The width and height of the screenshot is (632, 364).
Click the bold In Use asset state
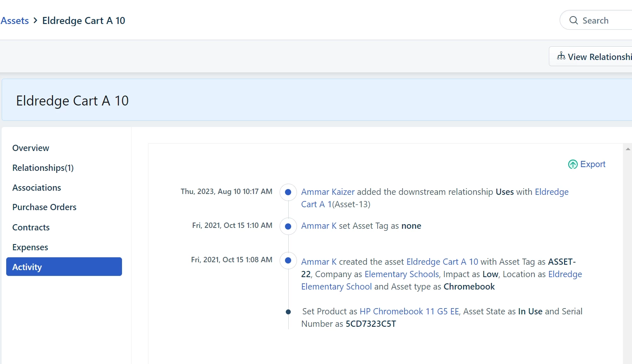(530, 311)
